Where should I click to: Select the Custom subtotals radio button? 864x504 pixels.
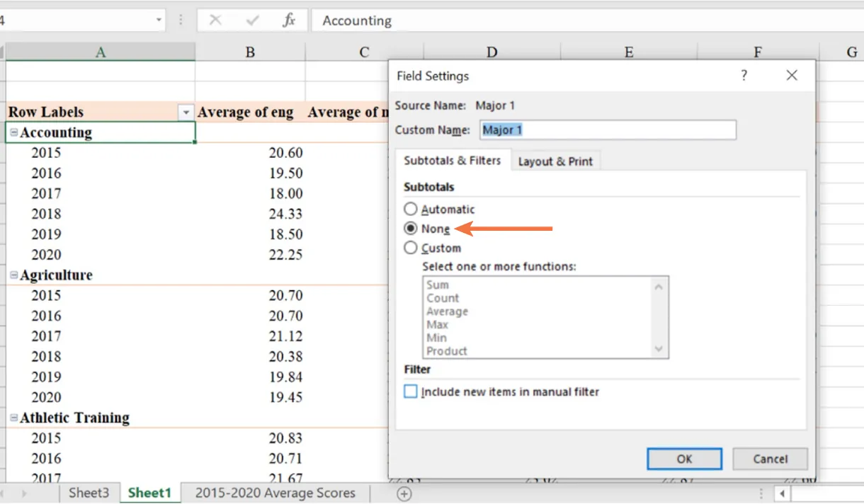(x=411, y=248)
